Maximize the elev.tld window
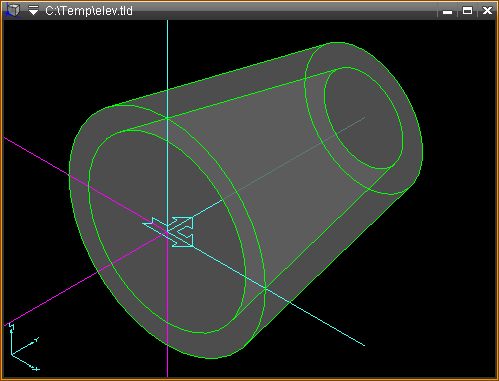This screenshot has height=381, width=499. tap(467, 11)
